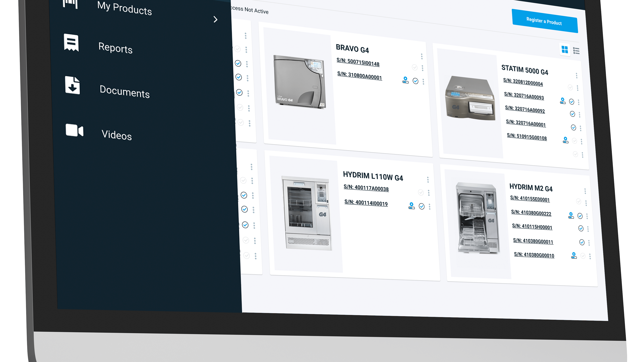The height and width of the screenshot is (362, 644).
Task: Open options menu for S/N 320716A00001
Action: (x=580, y=128)
